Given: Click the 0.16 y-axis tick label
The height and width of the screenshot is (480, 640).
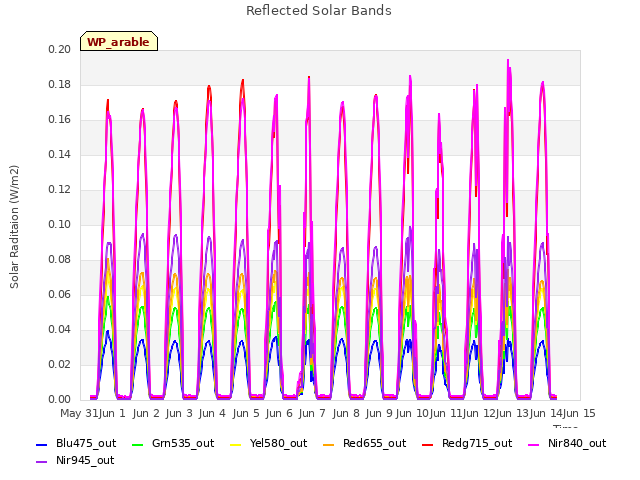Looking at the screenshot, I should [x=60, y=120].
